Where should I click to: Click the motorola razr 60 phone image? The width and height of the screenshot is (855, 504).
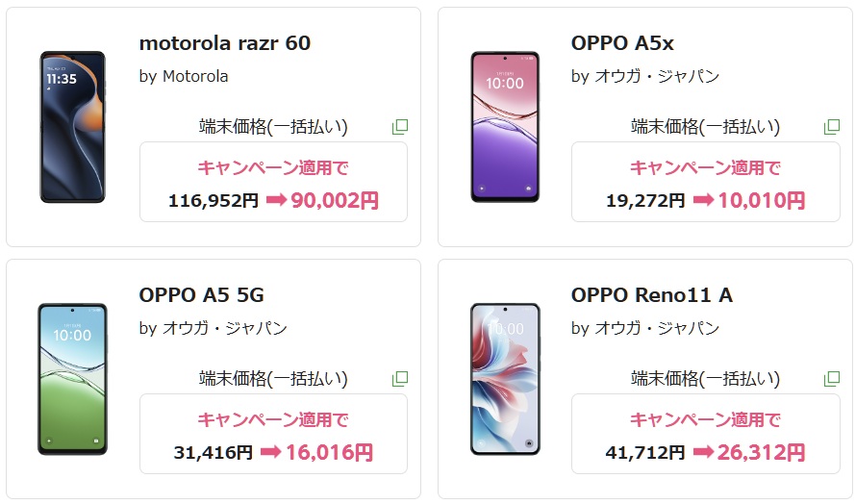(72, 127)
